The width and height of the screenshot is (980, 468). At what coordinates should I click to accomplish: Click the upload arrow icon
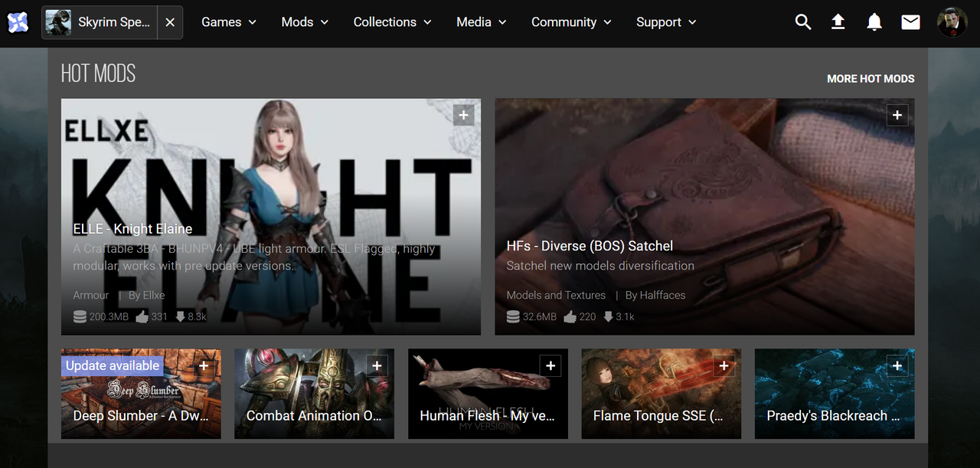point(838,22)
